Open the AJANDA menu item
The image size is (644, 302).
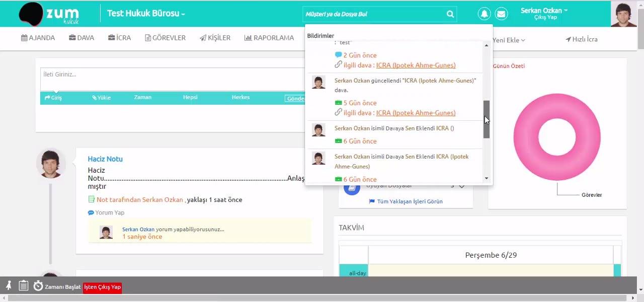pyautogui.click(x=38, y=38)
